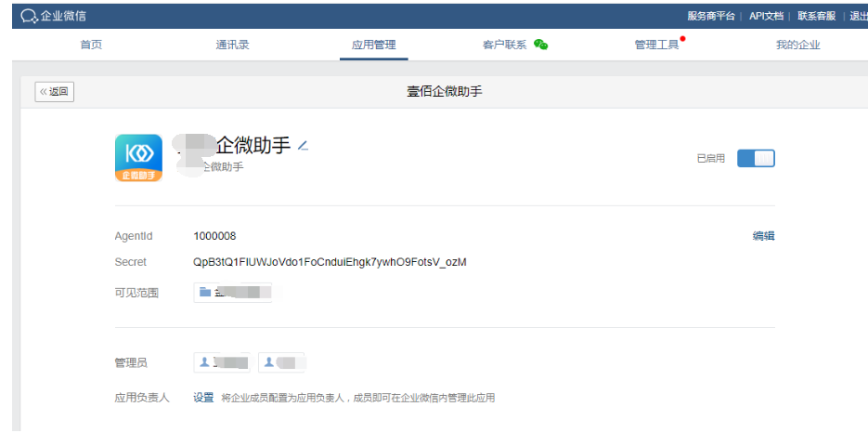This screenshot has height=433, width=868.
Task: Click the 可见范围 label
Action: tap(136, 293)
